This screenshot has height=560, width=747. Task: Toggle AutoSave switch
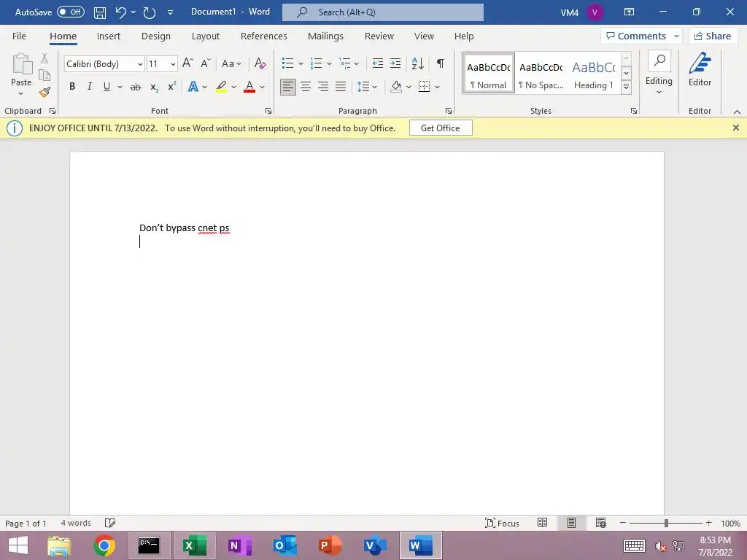pyautogui.click(x=71, y=12)
